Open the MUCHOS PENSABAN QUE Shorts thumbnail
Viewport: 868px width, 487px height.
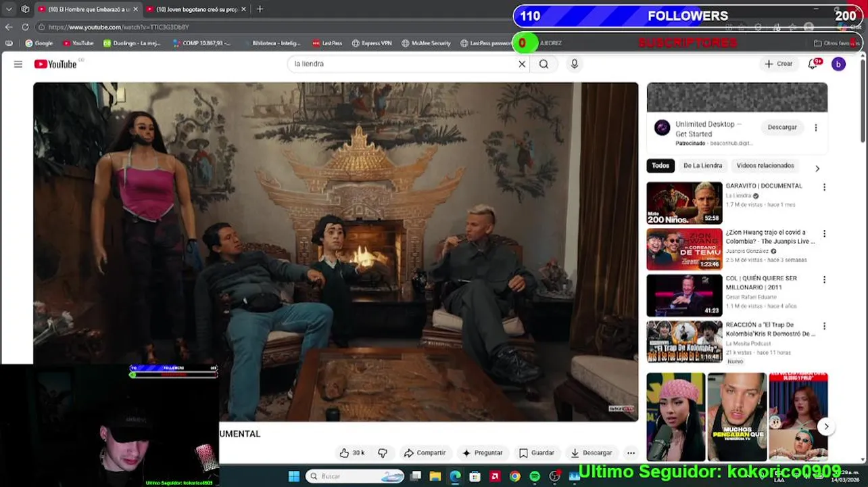coord(737,417)
